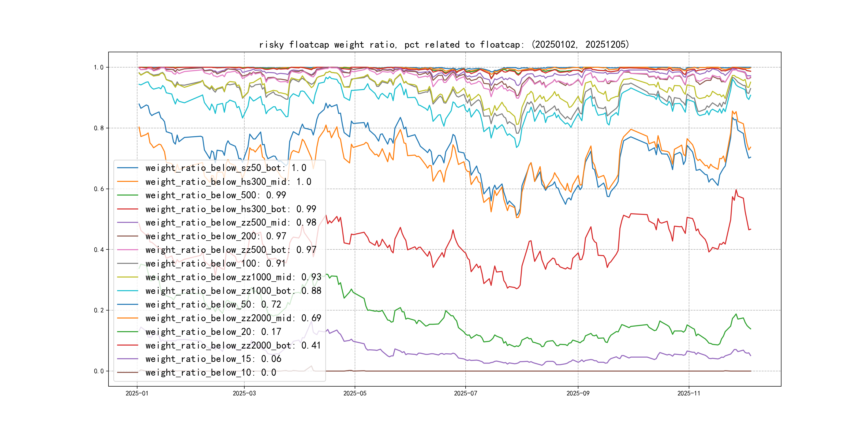Screen dimensions: 868x434
Task: Click legend label weight_ratio_below_500
Action: point(215,195)
